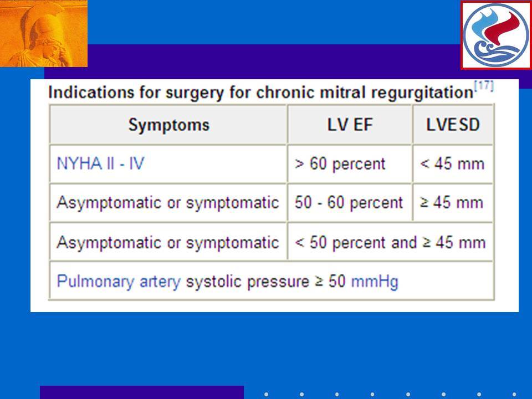Click the ≥ 45 mm cell in the 50 - 60 percent row
532x399 pixels.
[453, 203]
